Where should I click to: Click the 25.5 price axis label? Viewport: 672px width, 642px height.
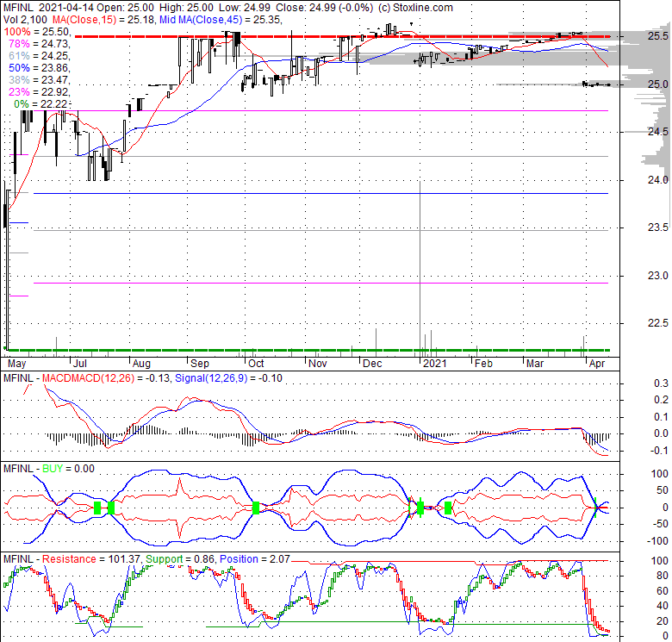658,36
